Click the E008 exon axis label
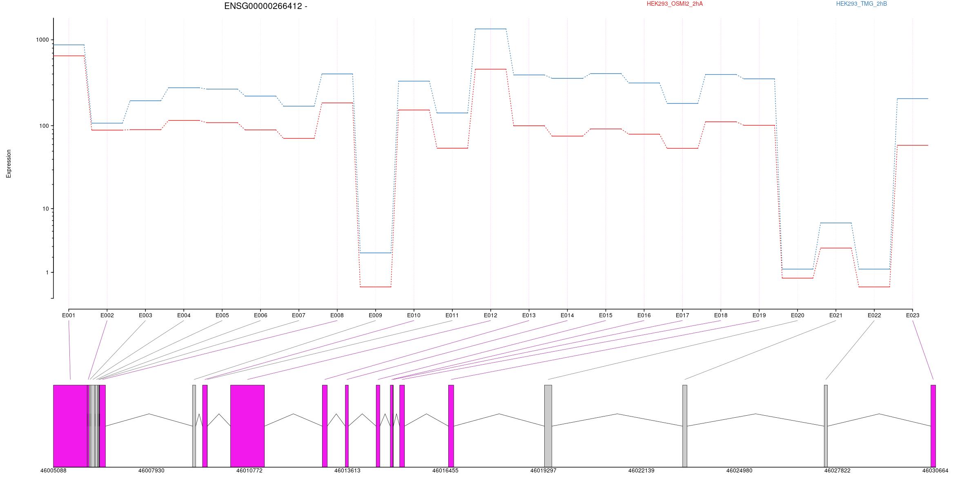 click(337, 315)
